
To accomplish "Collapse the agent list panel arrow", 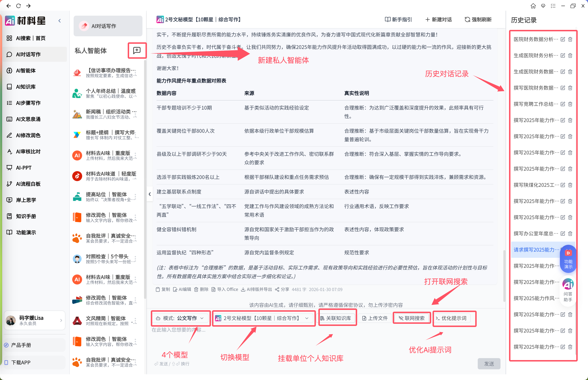I will [150, 194].
